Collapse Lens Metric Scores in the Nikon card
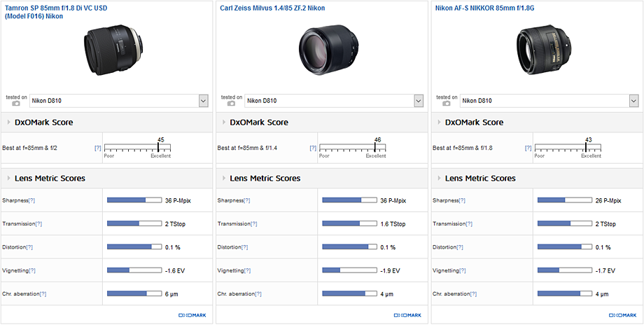 [x=440, y=179]
